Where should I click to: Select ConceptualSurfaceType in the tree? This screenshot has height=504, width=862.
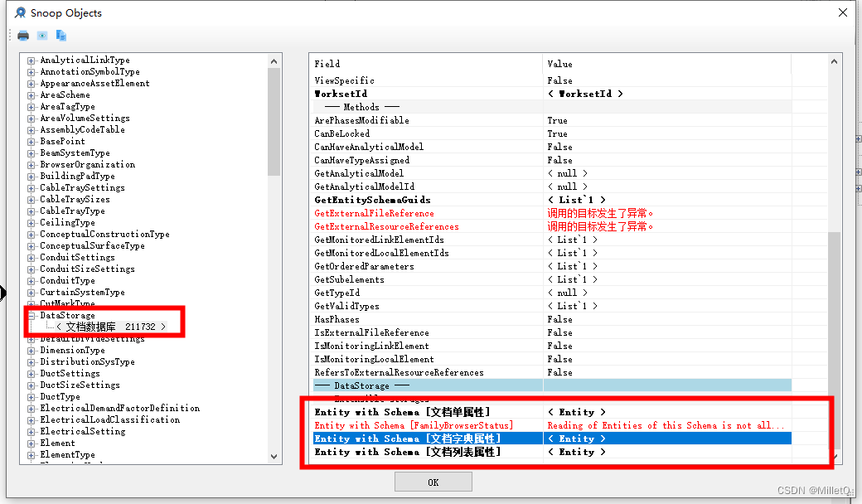92,245
